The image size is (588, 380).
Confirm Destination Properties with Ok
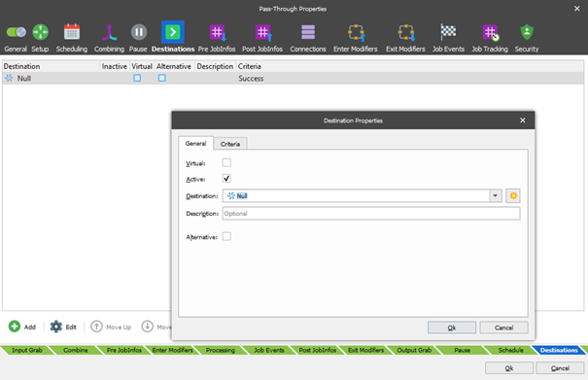click(452, 328)
